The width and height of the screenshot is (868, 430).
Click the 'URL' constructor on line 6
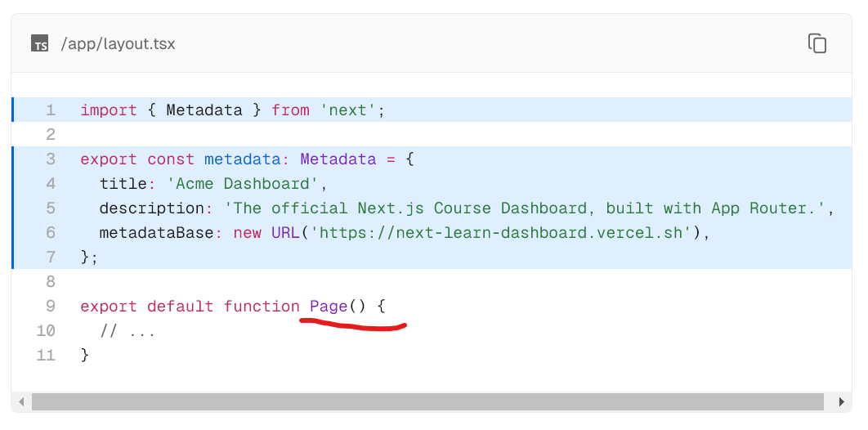coord(285,232)
